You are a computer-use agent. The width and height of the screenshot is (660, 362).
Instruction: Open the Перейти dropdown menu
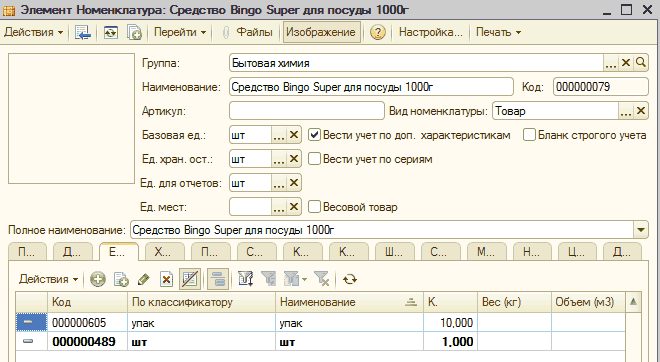180,32
